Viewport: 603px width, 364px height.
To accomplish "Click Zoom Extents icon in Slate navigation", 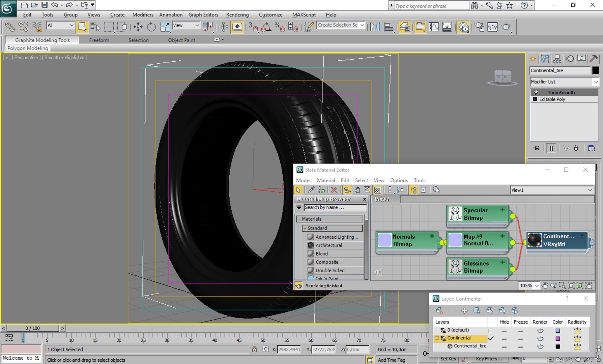I will coord(571,285).
